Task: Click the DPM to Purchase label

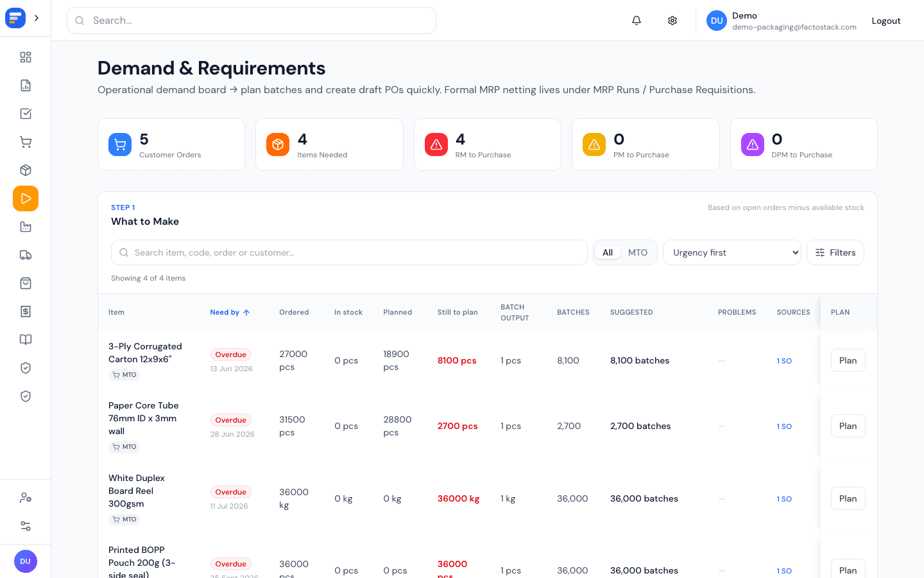Action: pos(801,155)
